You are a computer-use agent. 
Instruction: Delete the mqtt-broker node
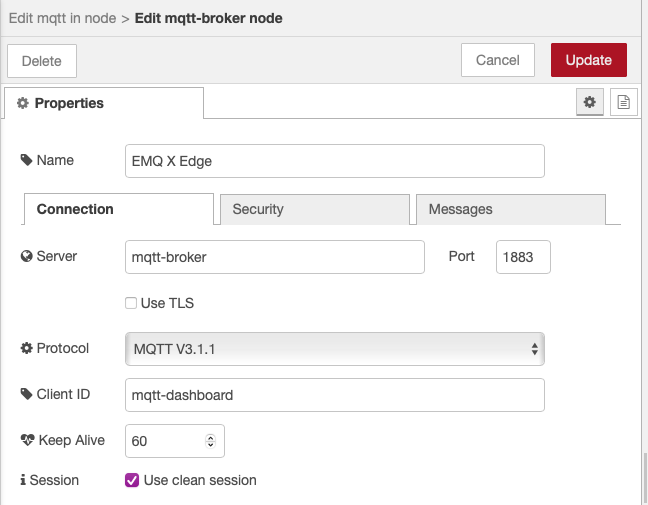pos(42,61)
